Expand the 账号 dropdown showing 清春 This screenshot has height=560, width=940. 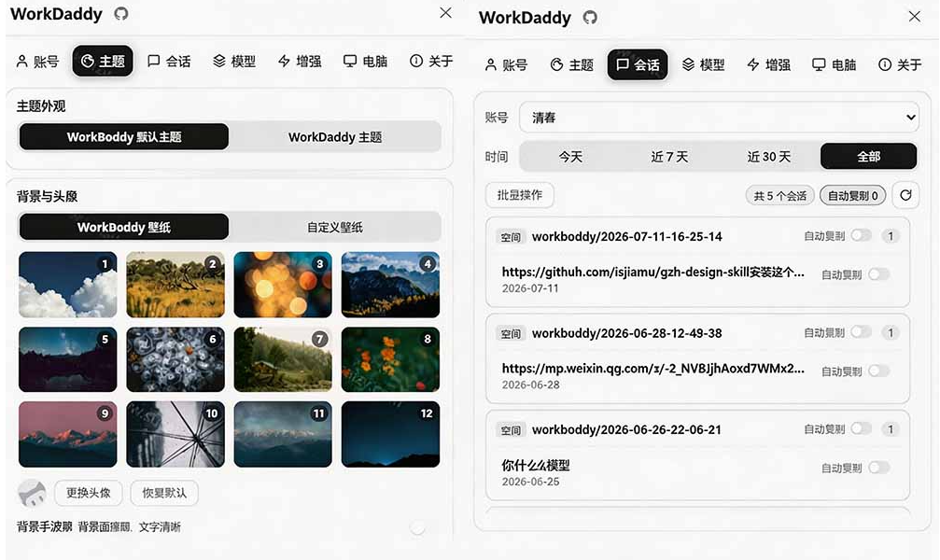pyautogui.click(x=719, y=118)
